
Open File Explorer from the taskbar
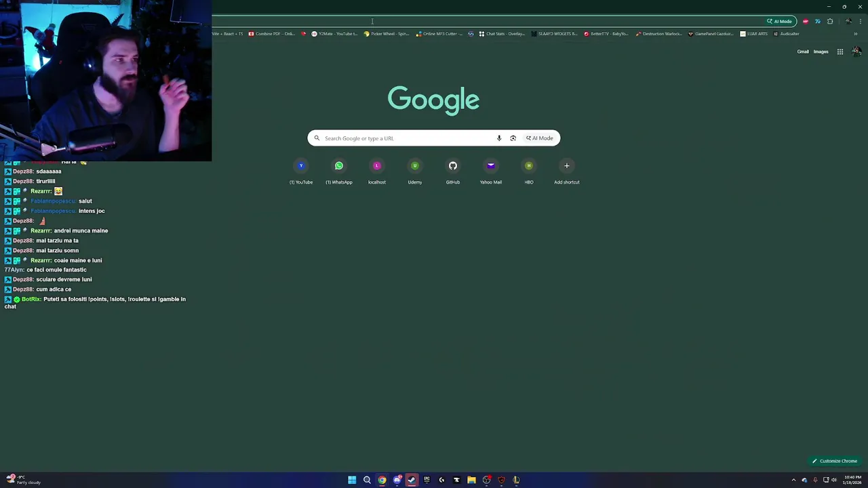(x=471, y=480)
